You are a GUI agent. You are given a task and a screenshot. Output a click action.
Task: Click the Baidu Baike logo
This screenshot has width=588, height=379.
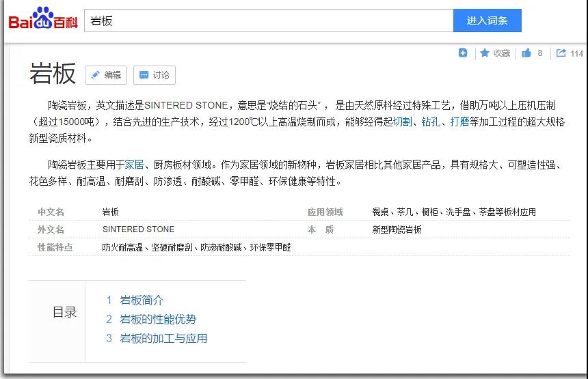pyautogui.click(x=42, y=20)
